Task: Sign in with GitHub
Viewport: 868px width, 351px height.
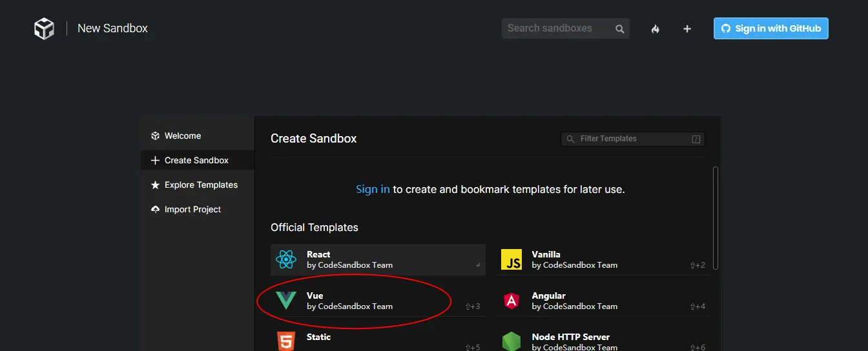Action: pyautogui.click(x=771, y=28)
